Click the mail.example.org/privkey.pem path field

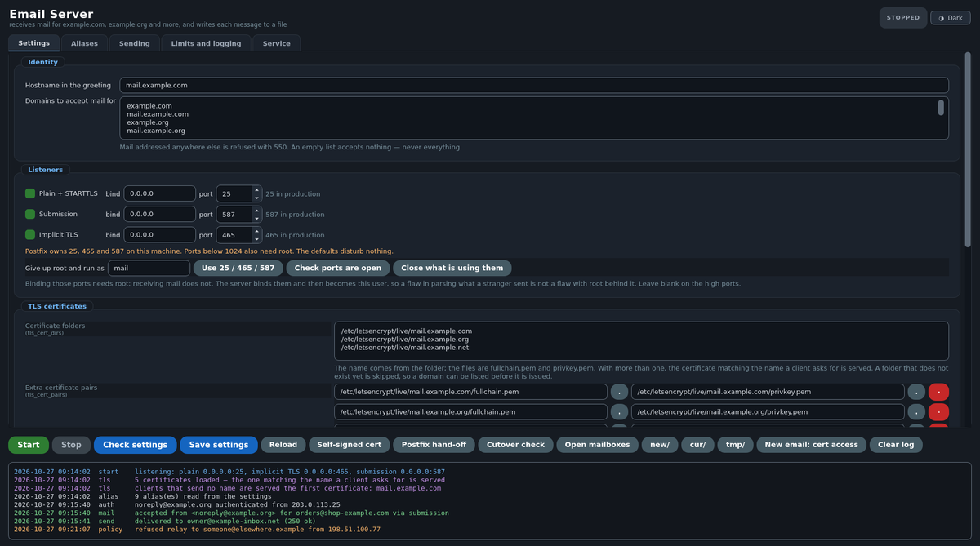(x=768, y=412)
